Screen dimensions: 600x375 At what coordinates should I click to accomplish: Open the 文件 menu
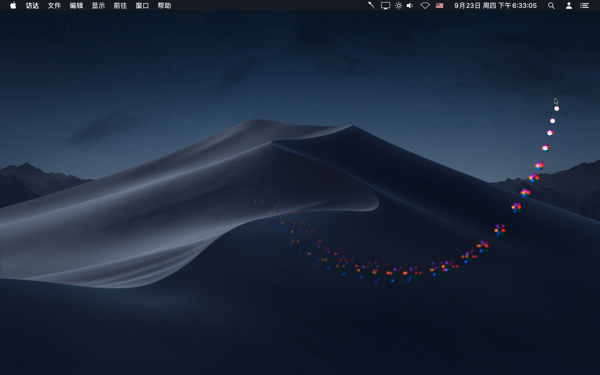pyautogui.click(x=54, y=5)
